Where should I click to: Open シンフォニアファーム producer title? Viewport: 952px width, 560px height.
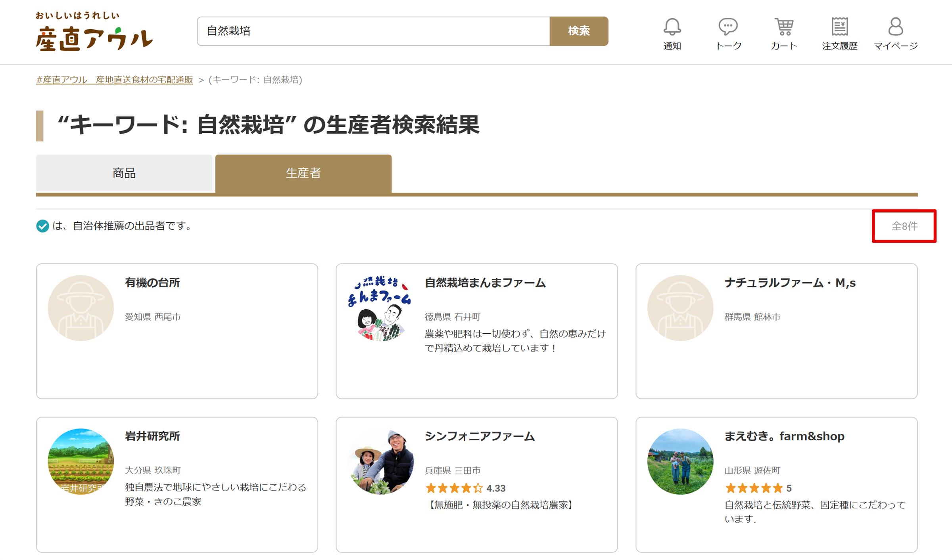[480, 436]
